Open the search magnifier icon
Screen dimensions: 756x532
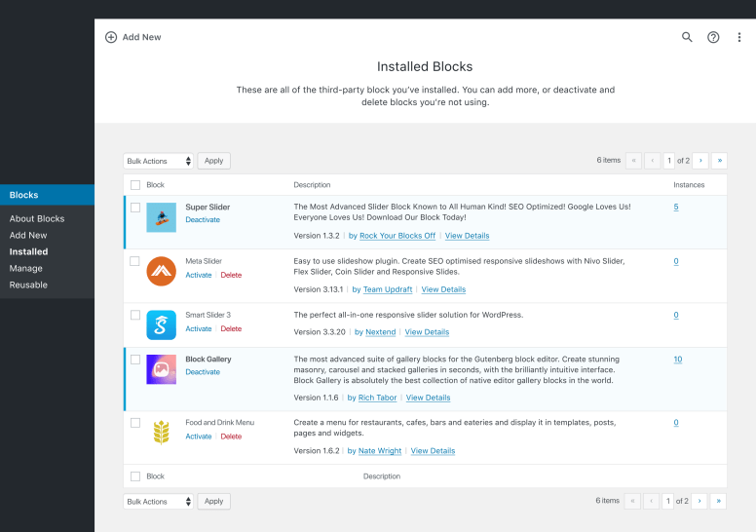(x=687, y=37)
